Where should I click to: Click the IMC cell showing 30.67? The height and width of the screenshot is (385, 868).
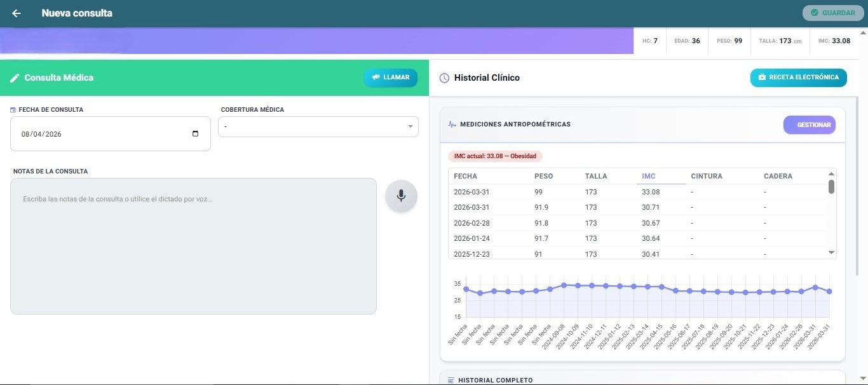(x=651, y=223)
